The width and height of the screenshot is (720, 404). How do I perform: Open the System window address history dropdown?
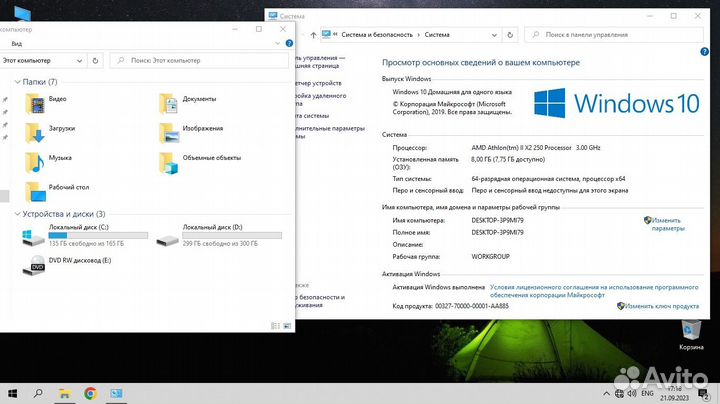coord(494,35)
